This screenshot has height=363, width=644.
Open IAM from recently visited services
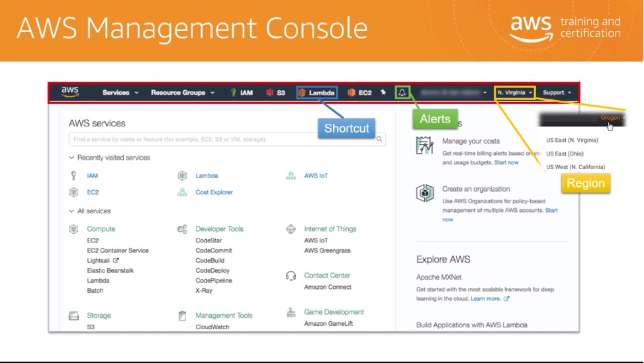93,176
